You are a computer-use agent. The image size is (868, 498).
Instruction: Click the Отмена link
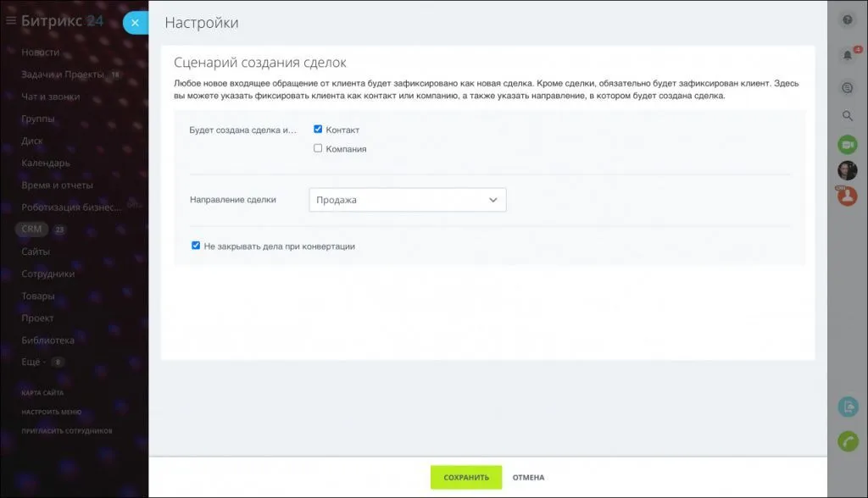point(528,478)
